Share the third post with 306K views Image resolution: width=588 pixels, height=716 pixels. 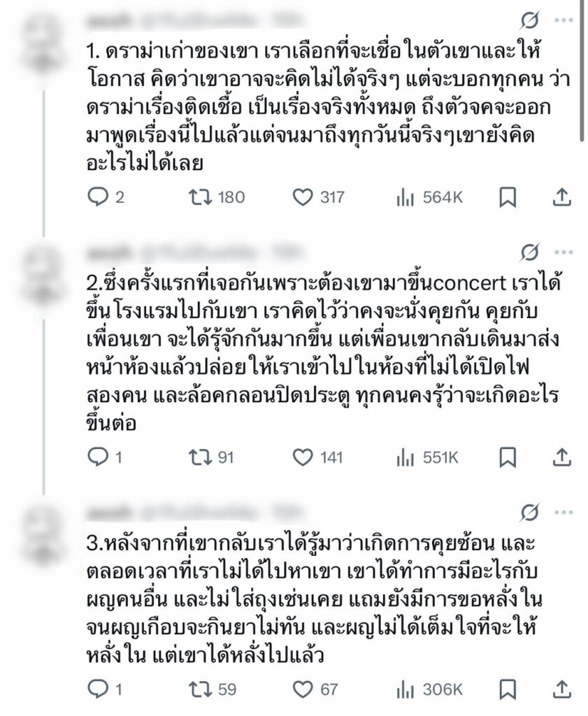tap(562, 689)
